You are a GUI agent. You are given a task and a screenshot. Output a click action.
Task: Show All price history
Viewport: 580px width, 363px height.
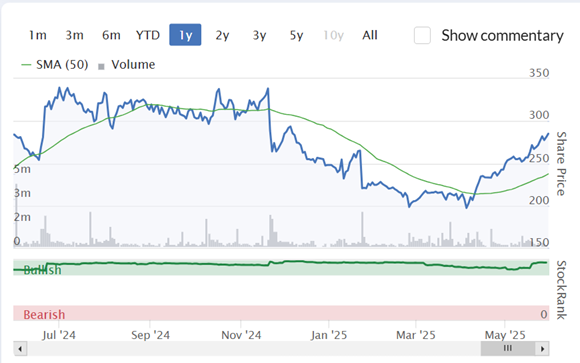(370, 35)
